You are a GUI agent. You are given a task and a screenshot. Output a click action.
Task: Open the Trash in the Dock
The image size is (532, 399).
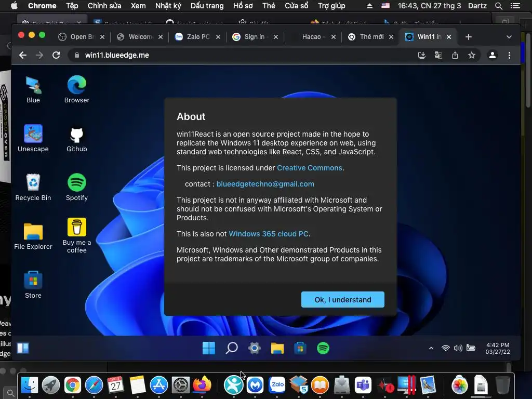coord(503,385)
